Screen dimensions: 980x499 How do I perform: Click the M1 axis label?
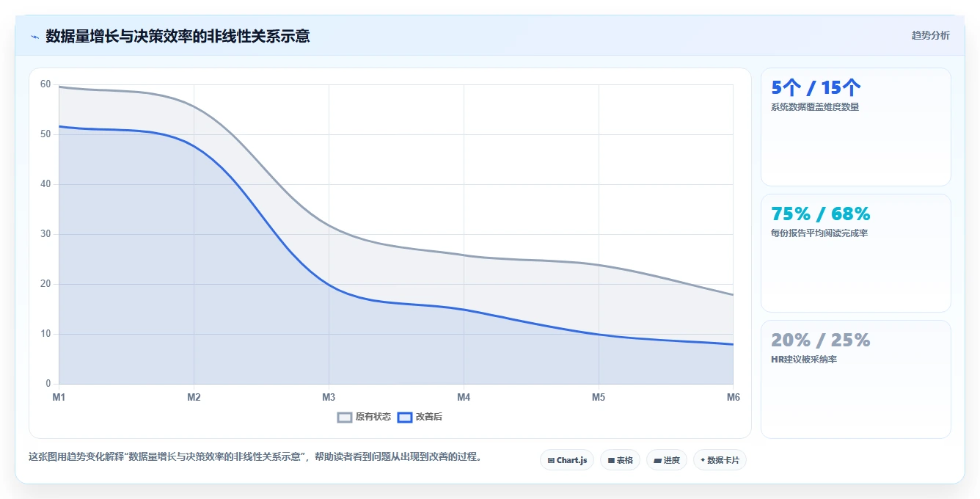(59, 398)
